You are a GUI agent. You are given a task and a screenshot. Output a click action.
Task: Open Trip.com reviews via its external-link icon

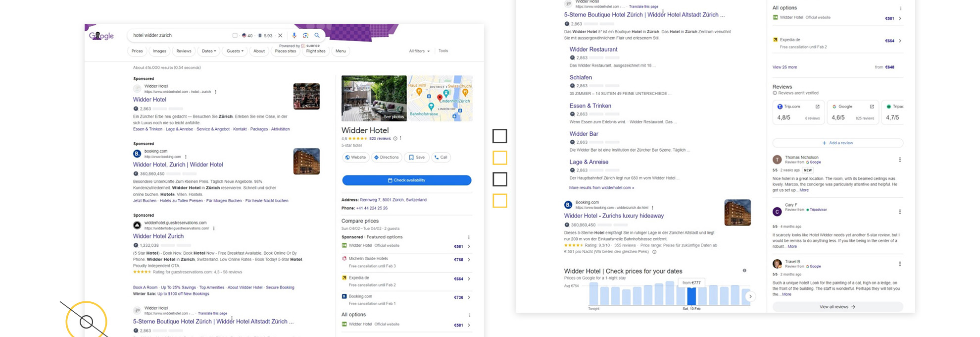(x=817, y=107)
